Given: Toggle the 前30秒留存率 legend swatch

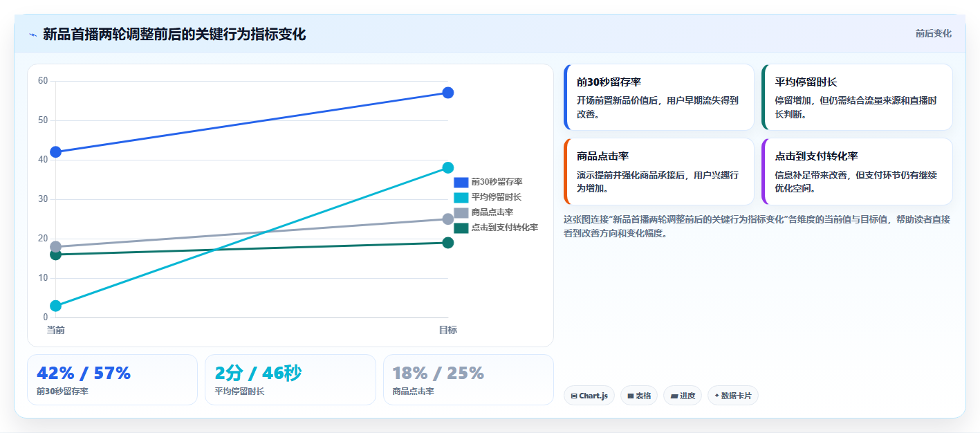Looking at the screenshot, I should click(461, 182).
